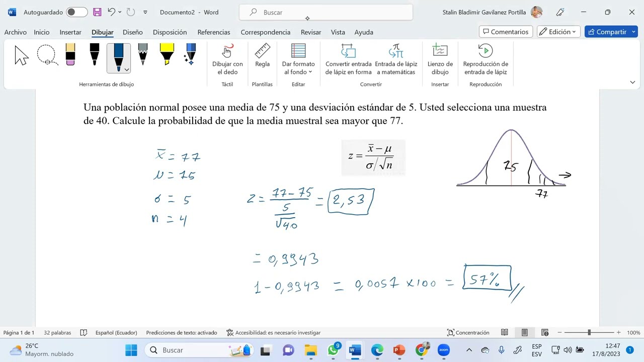Click Predicciones de texto: activado
This screenshot has height=362, width=644.
[182, 333]
